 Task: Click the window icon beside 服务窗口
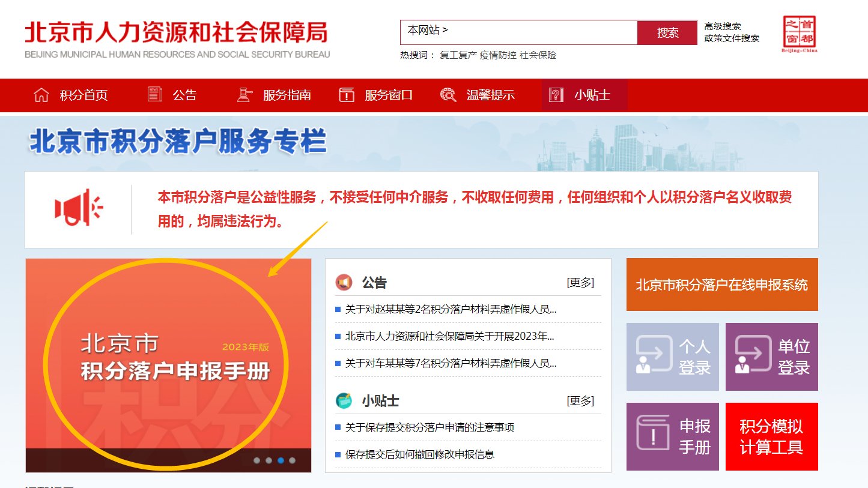pyautogui.click(x=347, y=95)
